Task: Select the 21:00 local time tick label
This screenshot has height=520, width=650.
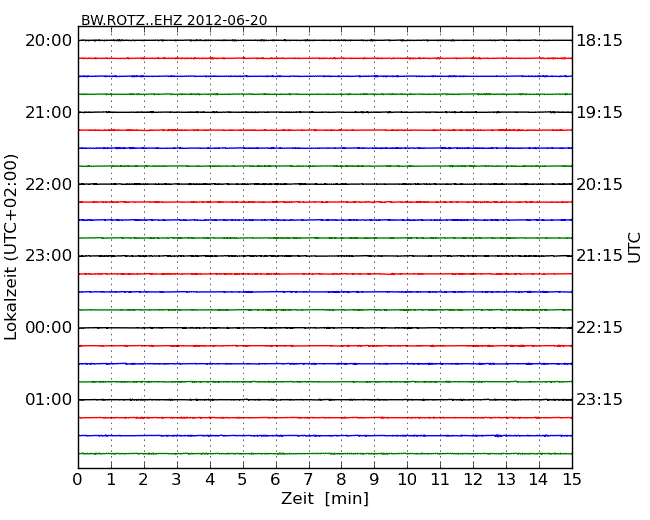Action: click(x=48, y=112)
